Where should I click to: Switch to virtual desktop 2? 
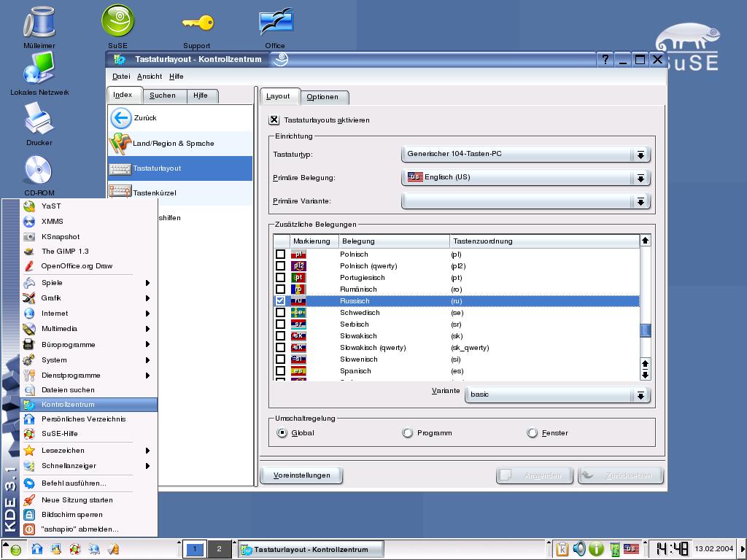click(219, 549)
